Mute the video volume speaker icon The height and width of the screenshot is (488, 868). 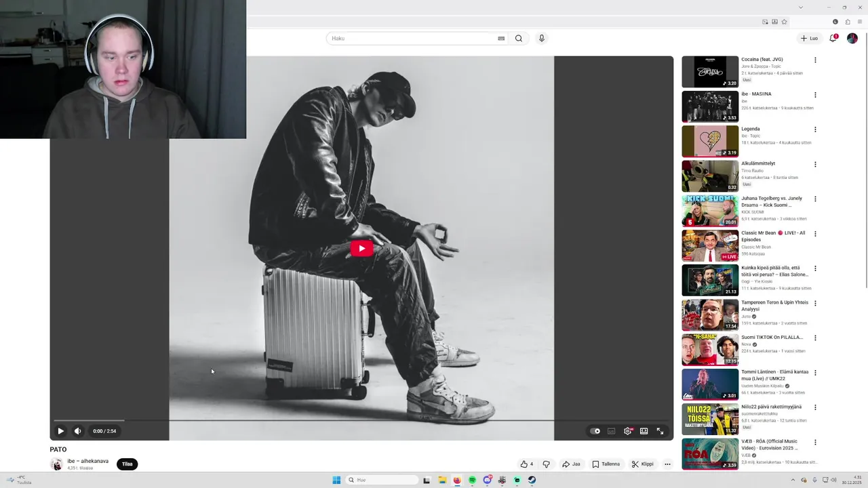point(78,431)
